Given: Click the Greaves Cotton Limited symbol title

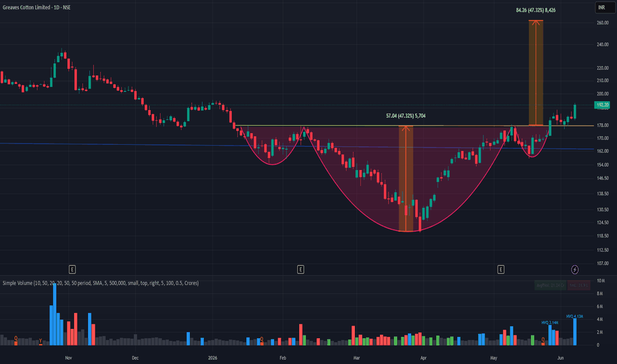Looking at the screenshot, I should coord(36,7).
